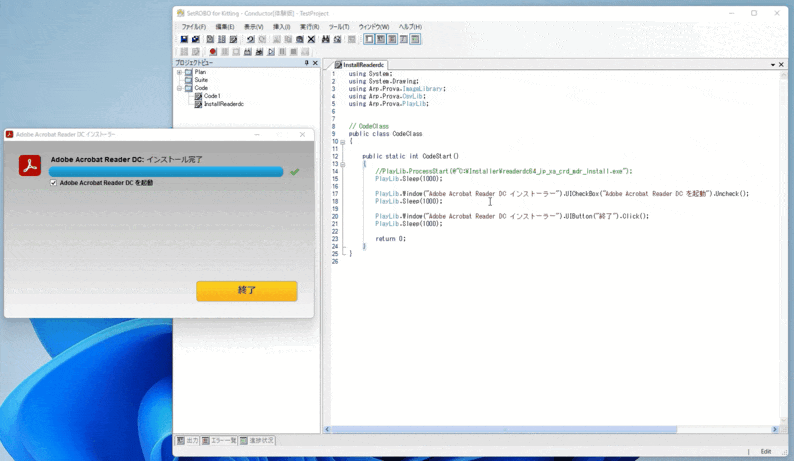Image resolution: width=794 pixels, height=461 pixels.
Task: Click the horizontal scrollbar right arrow
Action: [x=774, y=429]
